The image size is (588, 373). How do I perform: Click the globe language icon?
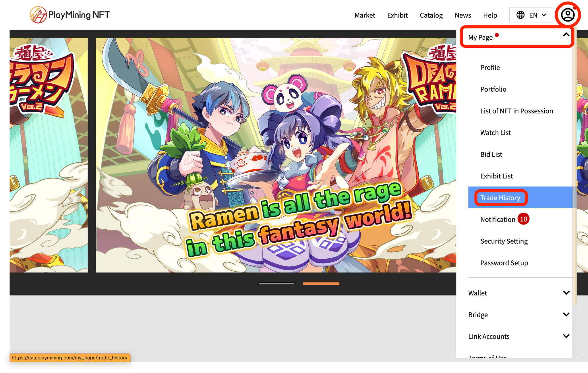click(520, 15)
